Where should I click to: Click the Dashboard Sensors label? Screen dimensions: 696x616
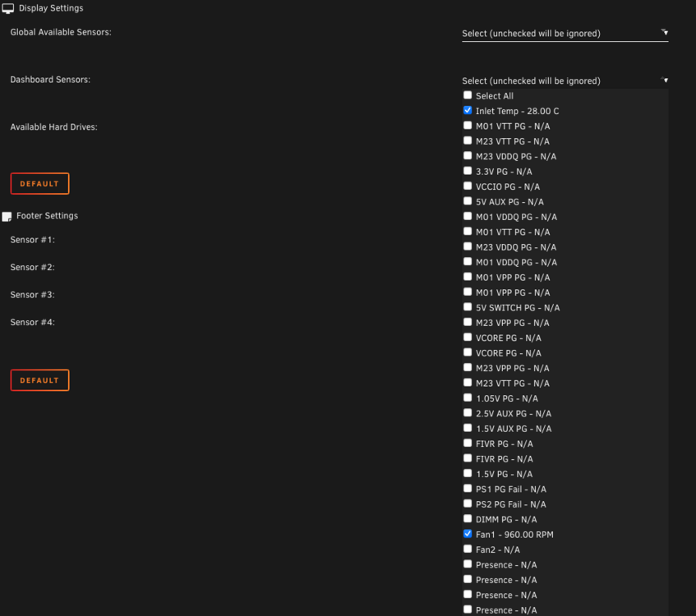(50, 80)
